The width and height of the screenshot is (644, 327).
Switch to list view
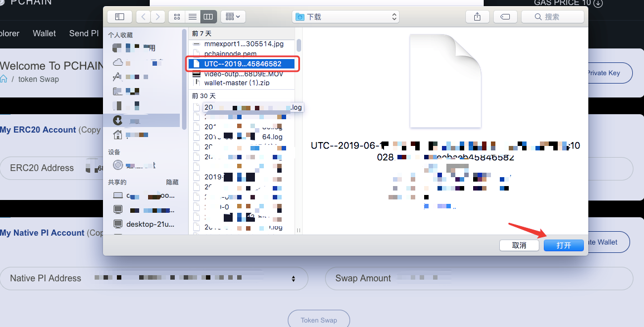(x=193, y=17)
